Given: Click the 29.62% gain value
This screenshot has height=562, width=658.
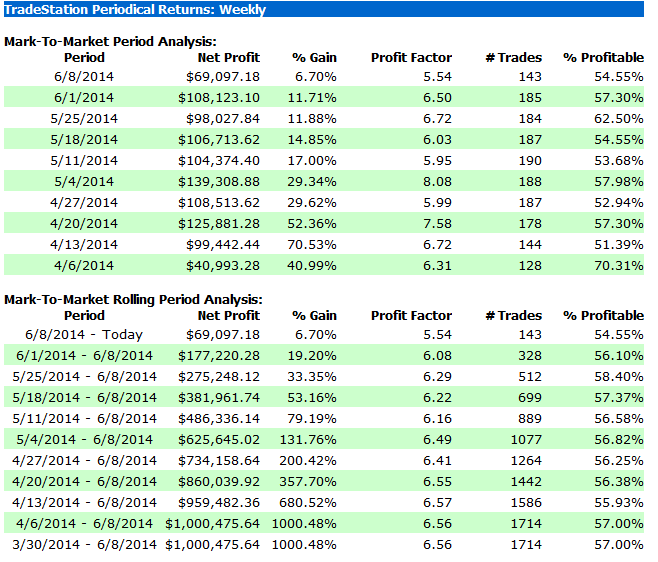Looking at the screenshot, I should 312,203.
